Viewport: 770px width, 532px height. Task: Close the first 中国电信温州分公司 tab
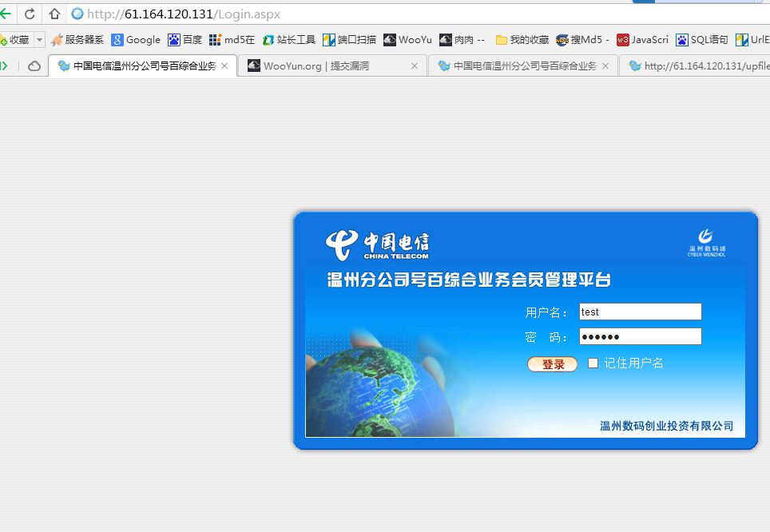[x=224, y=66]
